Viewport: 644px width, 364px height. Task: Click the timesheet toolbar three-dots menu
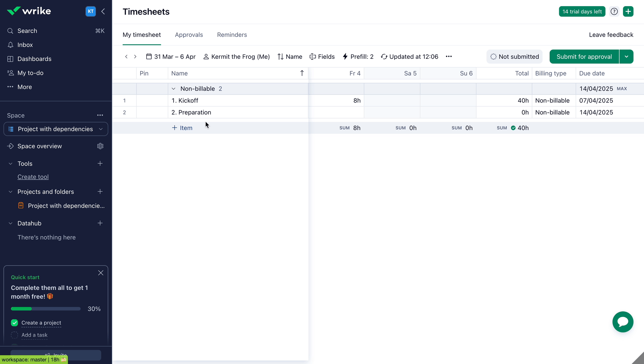[x=449, y=57]
